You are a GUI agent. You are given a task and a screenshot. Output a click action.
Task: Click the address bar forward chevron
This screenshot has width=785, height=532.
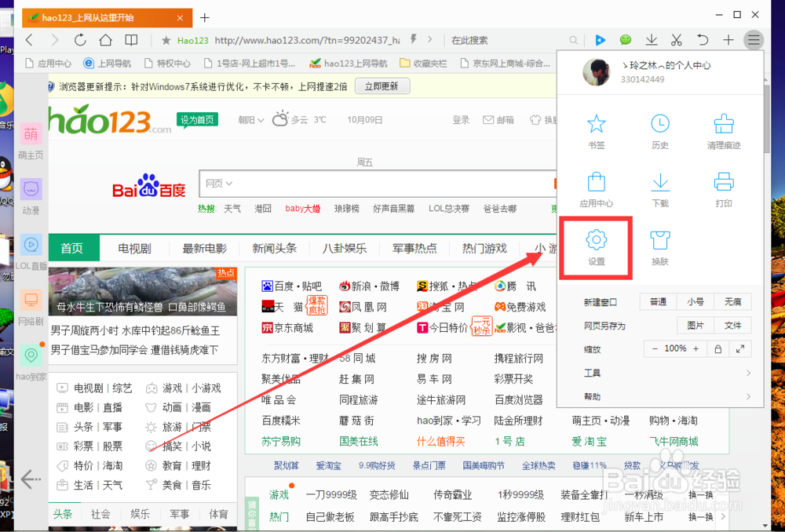(x=429, y=39)
